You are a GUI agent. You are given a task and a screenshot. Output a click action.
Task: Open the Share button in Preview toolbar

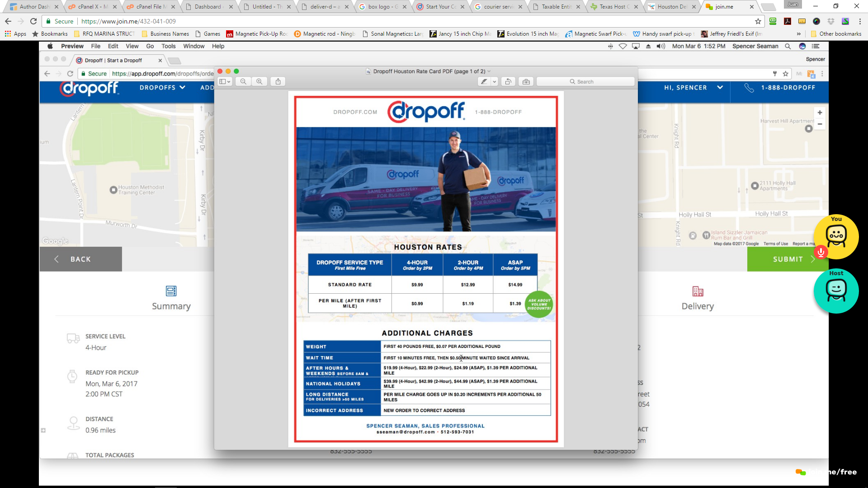pos(278,82)
